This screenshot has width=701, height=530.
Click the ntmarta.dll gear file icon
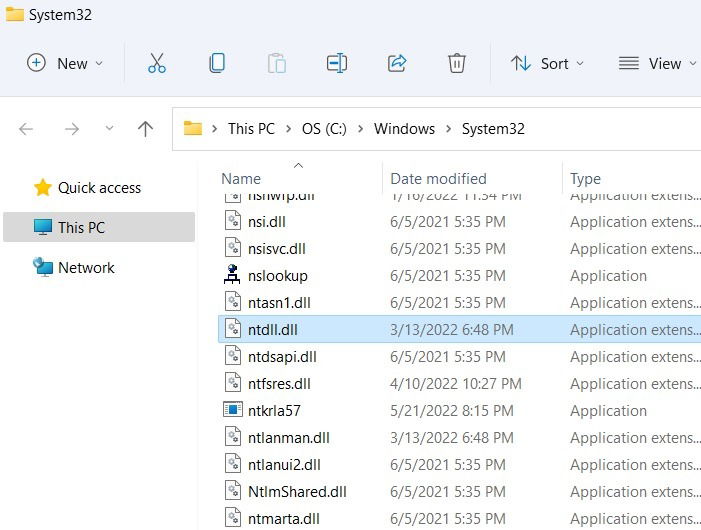coord(233,518)
